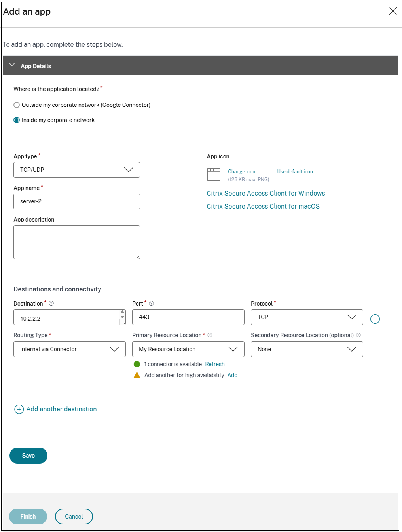Open the Protocol dropdown
The image size is (402, 532).
(x=307, y=317)
